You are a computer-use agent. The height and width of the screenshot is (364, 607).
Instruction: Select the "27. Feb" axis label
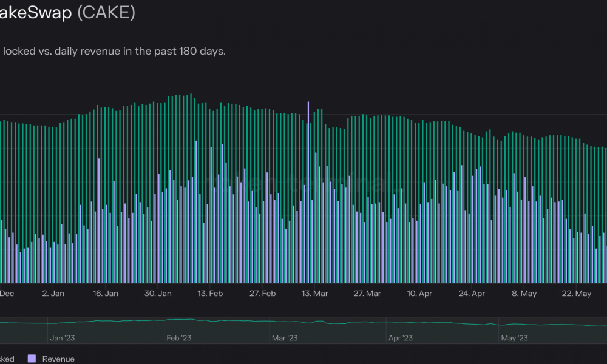point(262,294)
